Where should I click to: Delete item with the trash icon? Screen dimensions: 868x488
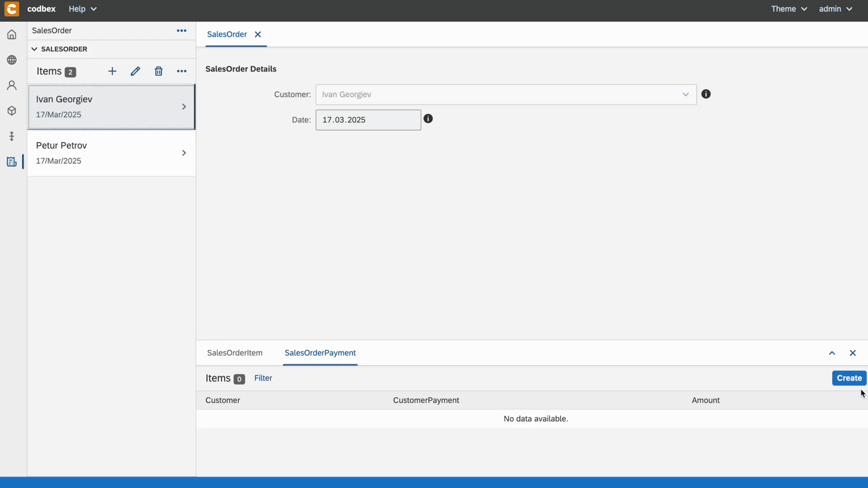(x=159, y=71)
